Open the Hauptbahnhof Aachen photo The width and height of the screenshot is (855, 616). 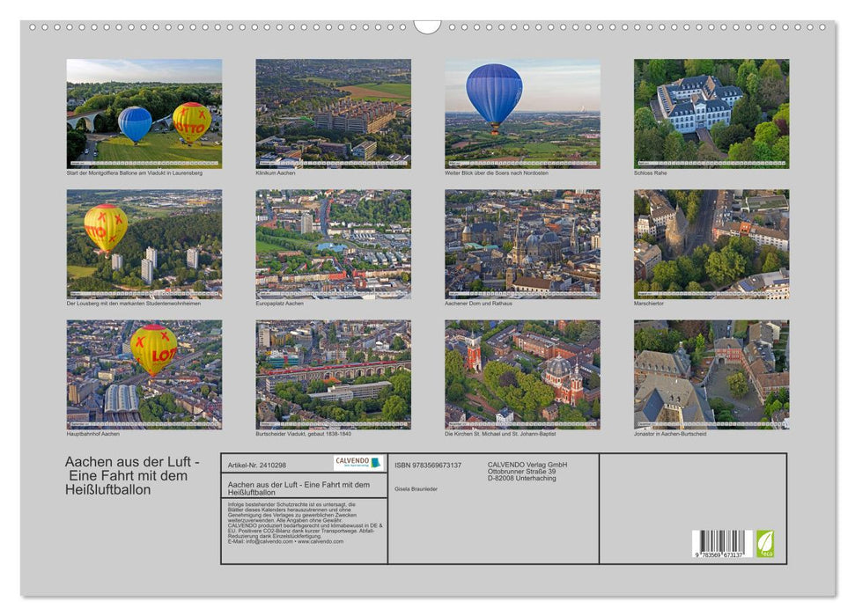144,375
